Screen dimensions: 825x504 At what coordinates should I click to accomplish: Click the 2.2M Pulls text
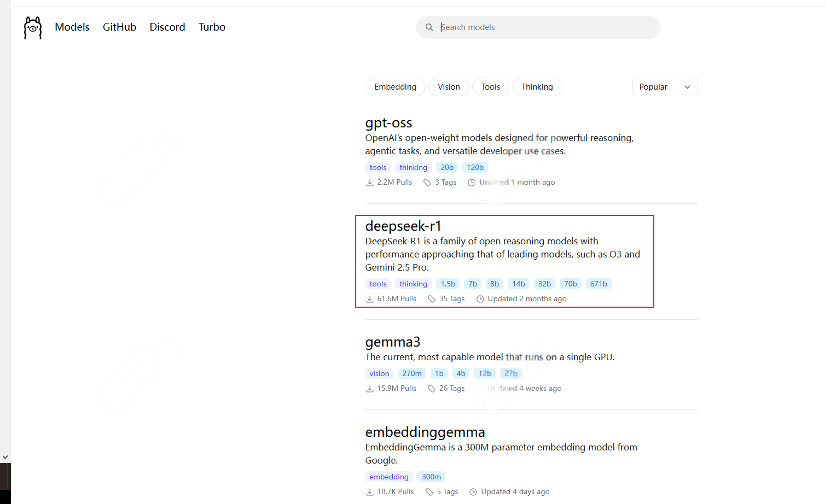click(394, 183)
